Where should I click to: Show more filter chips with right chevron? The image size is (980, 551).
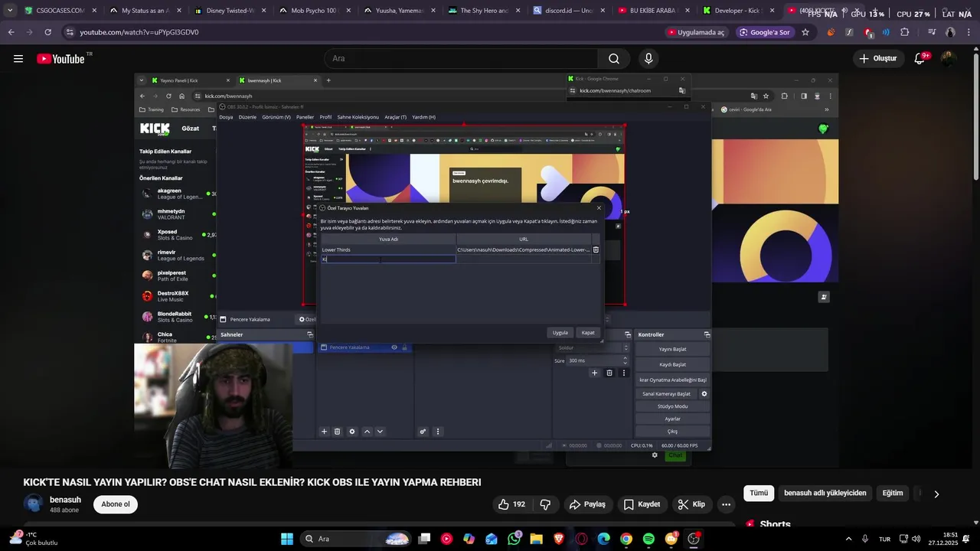[936, 494]
